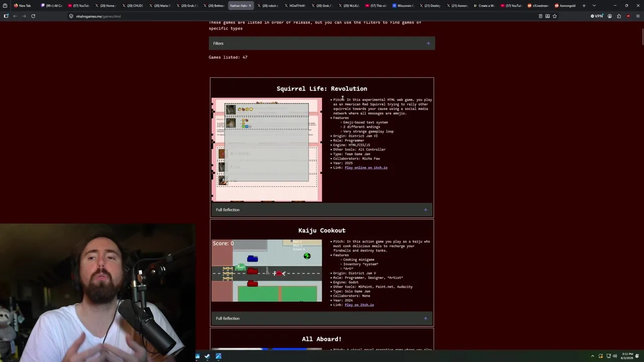Open the browser hamburger menu
Screen dimensions: 644x362
pyautogui.click(x=637, y=16)
